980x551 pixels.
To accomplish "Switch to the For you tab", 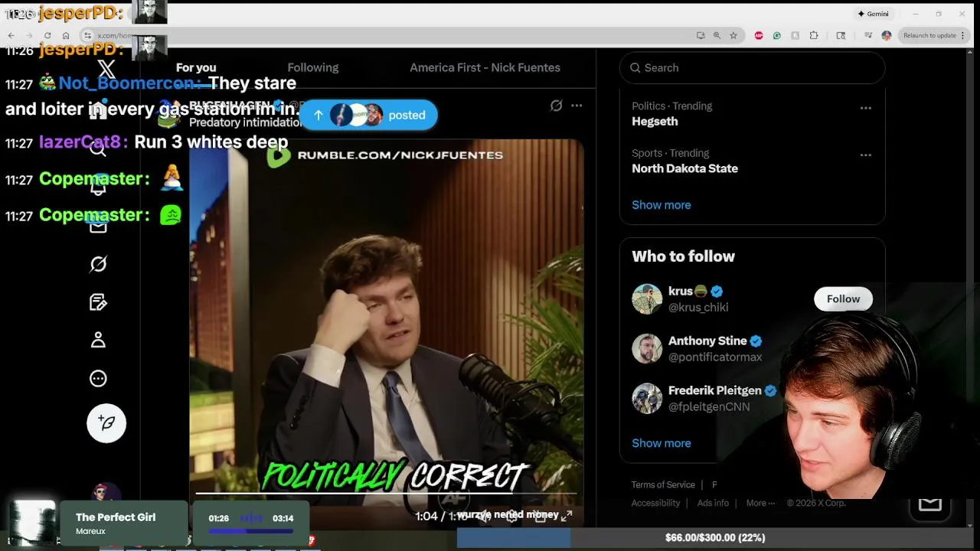I will coord(196,67).
